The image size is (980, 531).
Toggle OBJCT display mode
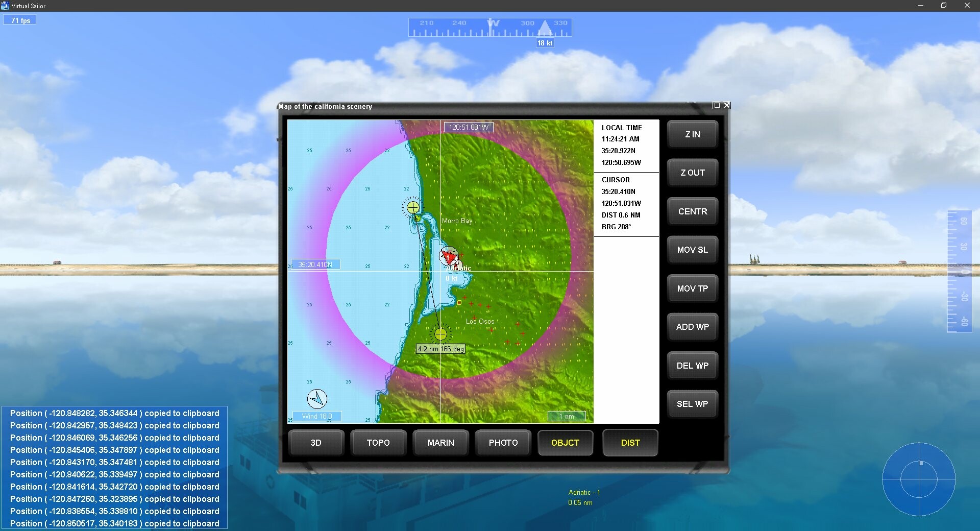click(x=565, y=443)
